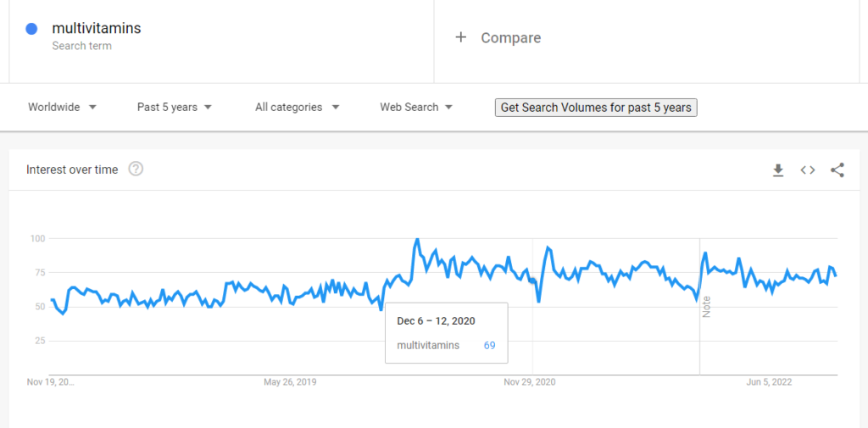Image resolution: width=868 pixels, height=428 pixels.
Task: Open the Interest over time help icon
Action: 136,169
